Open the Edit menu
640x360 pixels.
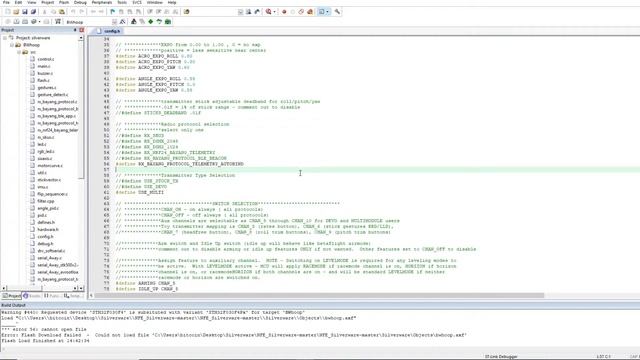click(x=18, y=2)
